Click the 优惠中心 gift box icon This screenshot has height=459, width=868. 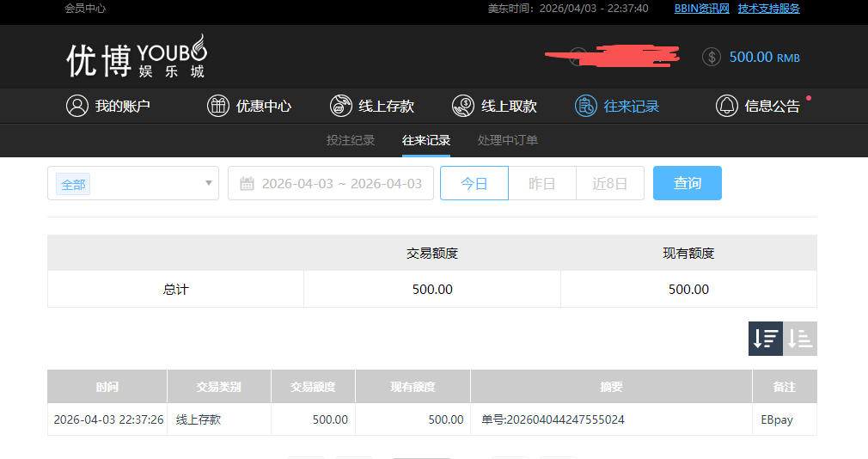[x=218, y=106]
